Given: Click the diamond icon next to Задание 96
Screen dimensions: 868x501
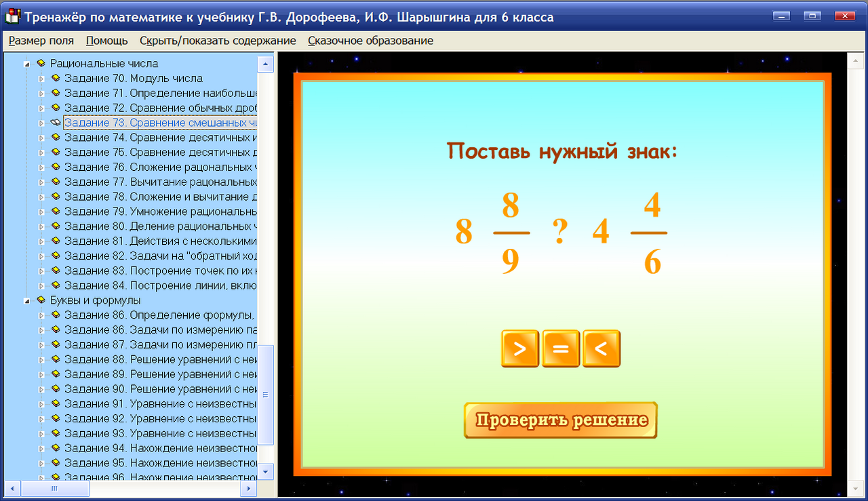Looking at the screenshot, I should click(56, 478).
